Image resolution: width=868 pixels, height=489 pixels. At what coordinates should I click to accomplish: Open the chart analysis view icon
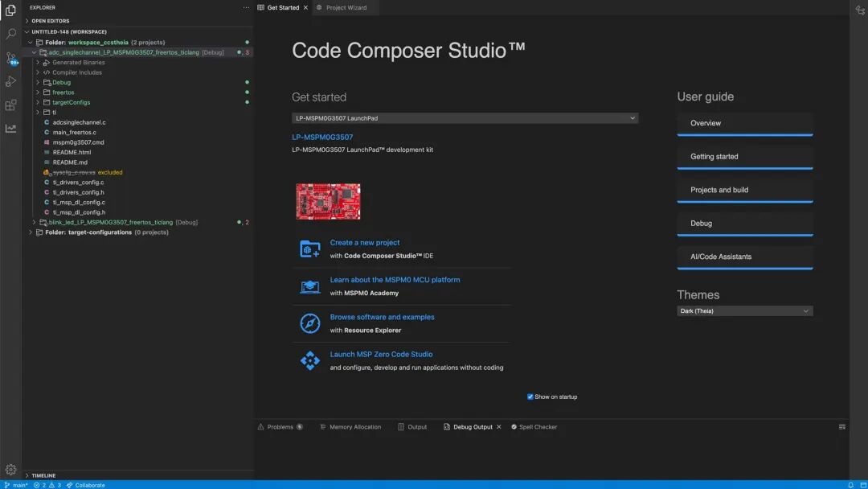[x=10, y=128]
